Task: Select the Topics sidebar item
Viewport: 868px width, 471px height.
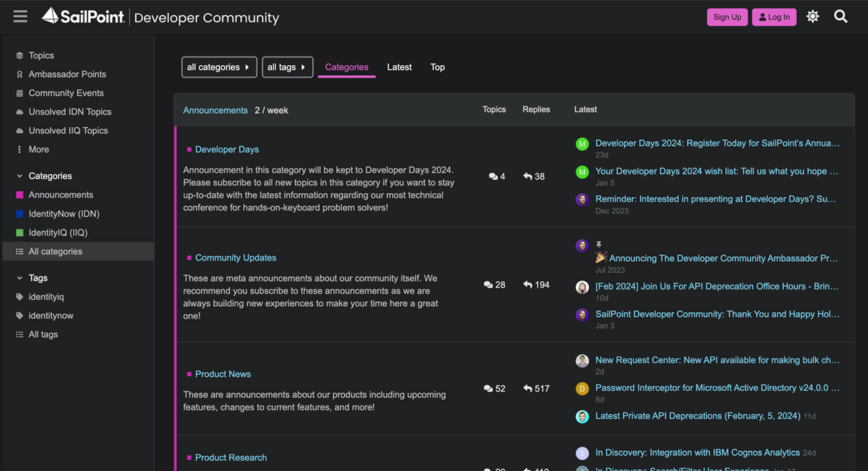Action: (41, 55)
